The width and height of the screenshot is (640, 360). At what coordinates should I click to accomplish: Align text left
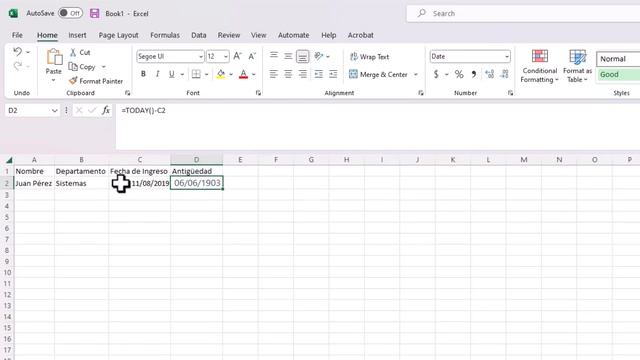[x=274, y=74]
